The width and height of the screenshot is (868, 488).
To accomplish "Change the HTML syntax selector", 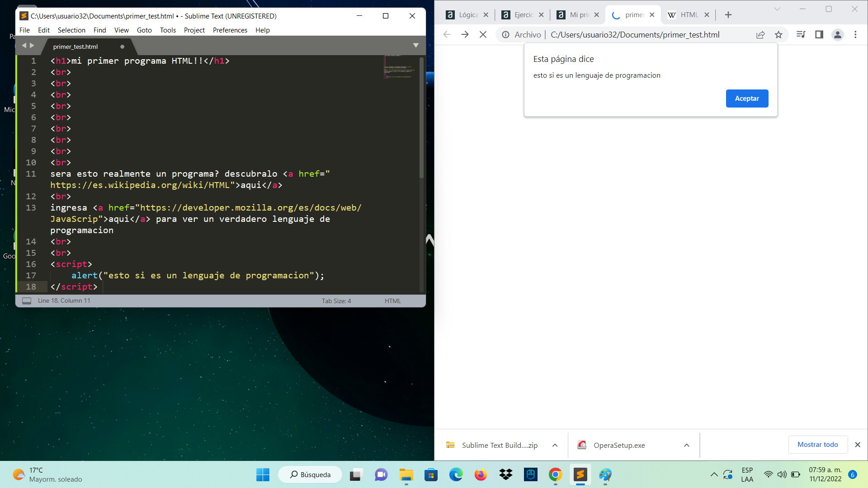I will tap(393, 301).
